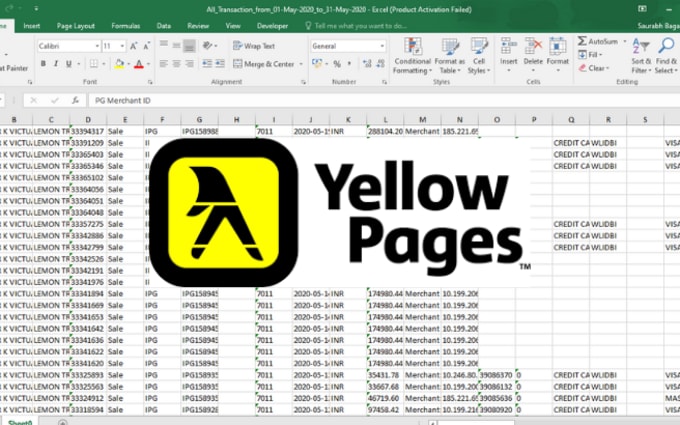Image resolution: width=680 pixels, height=425 pixels.
Task: Open Sort & Filter menu
Action: point(641,56)
